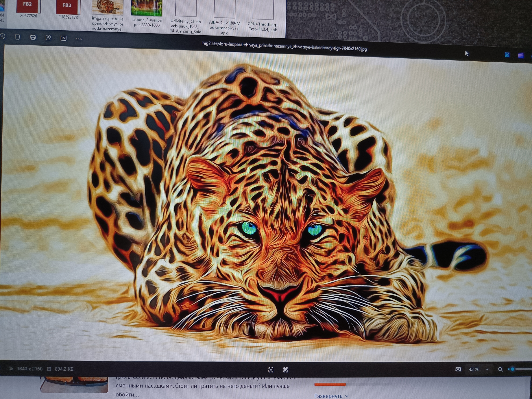Click the blue edit icon at top right

507,55
